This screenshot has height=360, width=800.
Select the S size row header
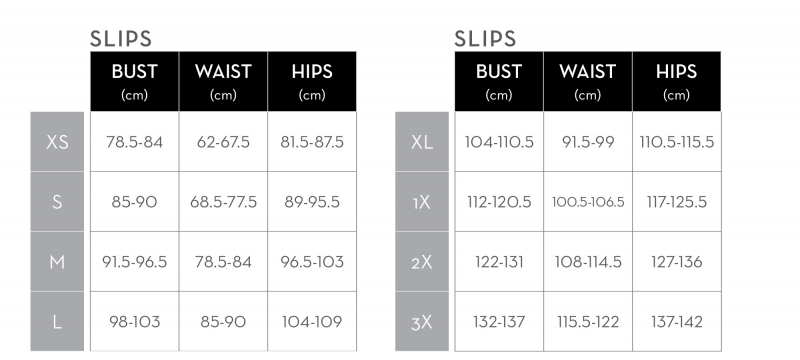tap(57, 202)
